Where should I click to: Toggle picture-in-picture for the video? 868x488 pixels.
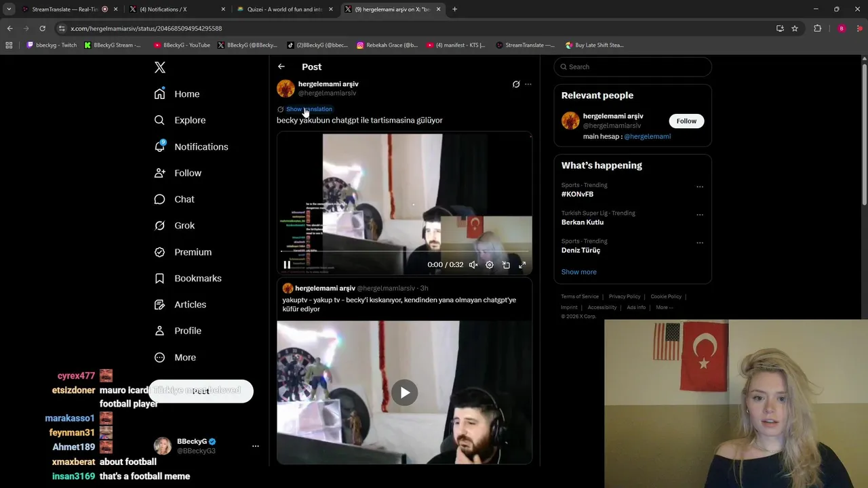(x=506, y=265)
